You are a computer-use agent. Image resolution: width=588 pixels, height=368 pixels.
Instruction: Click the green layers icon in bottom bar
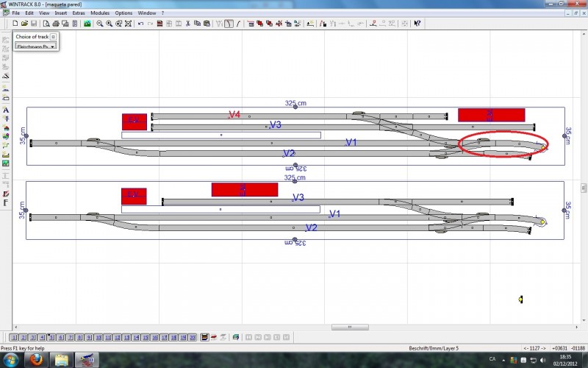point(235,337)
